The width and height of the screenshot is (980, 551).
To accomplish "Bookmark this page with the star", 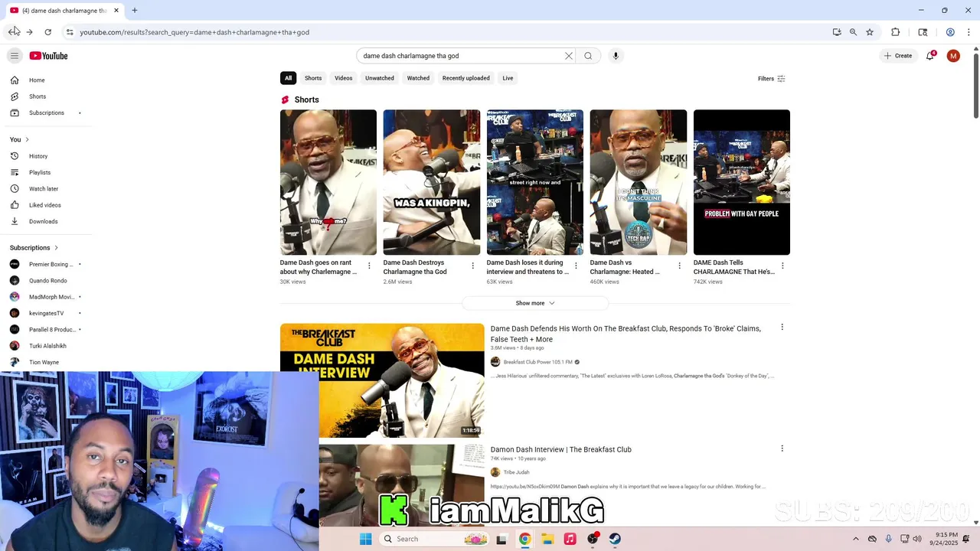I will (x=870, y=32).
